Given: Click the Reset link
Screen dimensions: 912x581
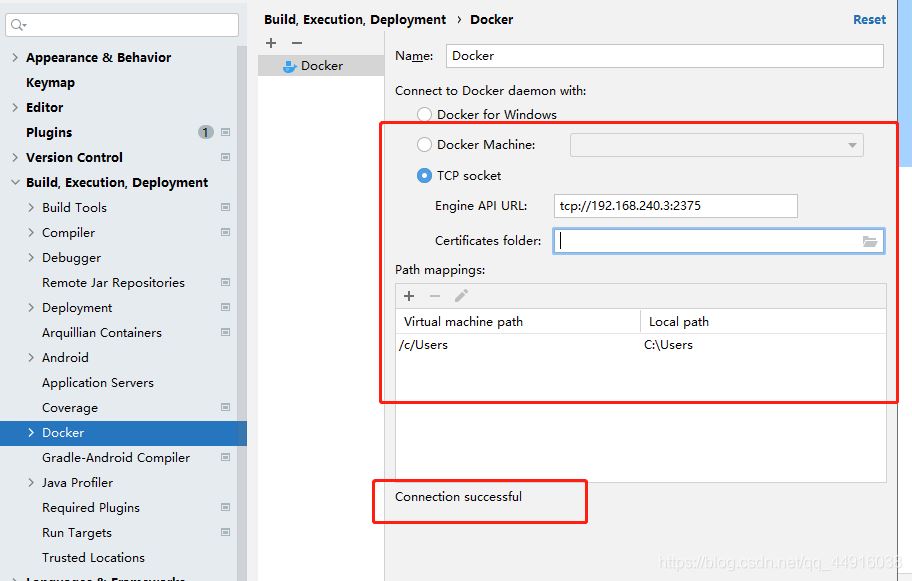Looking at the screenshot, I should pos(869,19).
